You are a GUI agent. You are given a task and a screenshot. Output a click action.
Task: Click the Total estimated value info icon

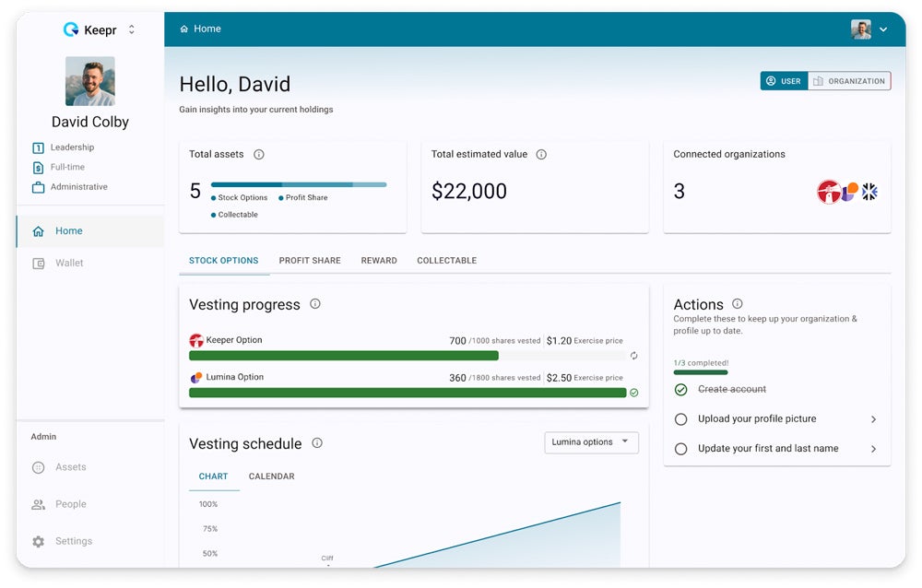(541, 155)
